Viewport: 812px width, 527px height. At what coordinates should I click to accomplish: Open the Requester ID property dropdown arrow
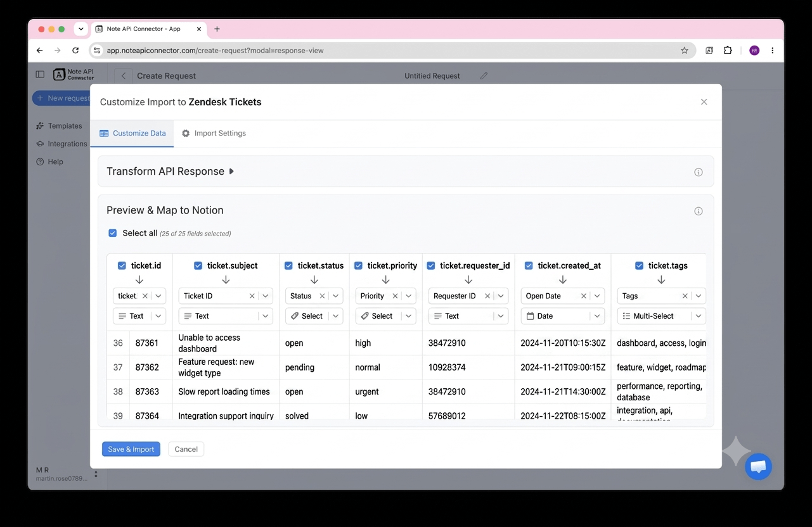pyautogui.click(x=501, y=296)
